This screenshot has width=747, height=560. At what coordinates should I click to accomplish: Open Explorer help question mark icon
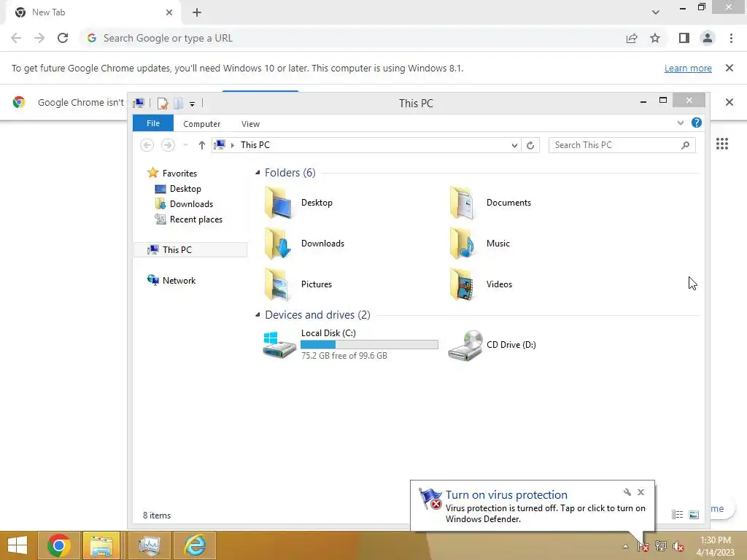coord(696,122)
